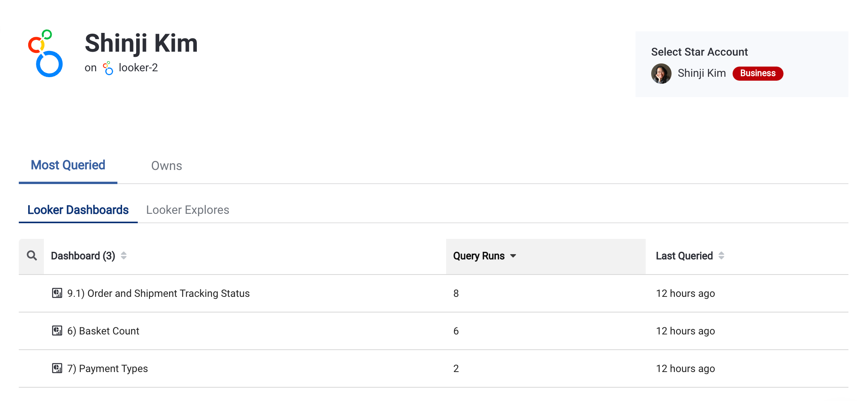Switch to the Owns tab

(166, 166)
